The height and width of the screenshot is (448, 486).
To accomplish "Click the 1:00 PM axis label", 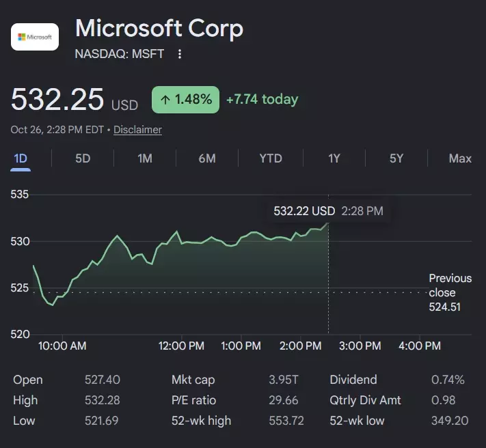I will click(241, 346).
